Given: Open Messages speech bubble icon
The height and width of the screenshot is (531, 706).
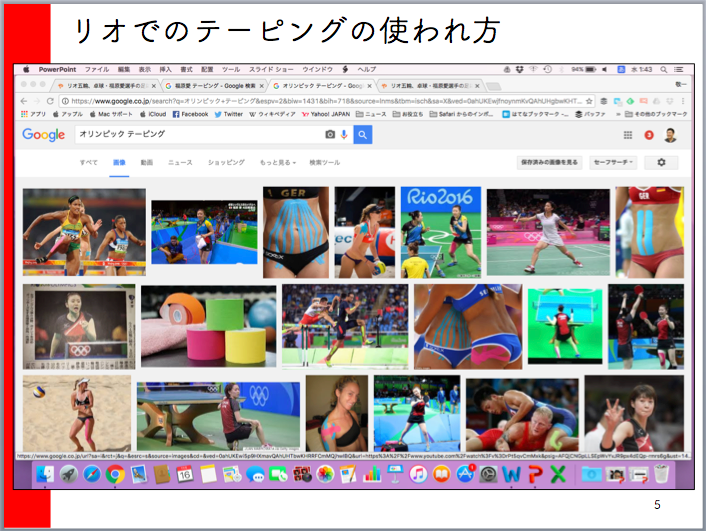Looking at the screenshot, I should tap(255, 475).
